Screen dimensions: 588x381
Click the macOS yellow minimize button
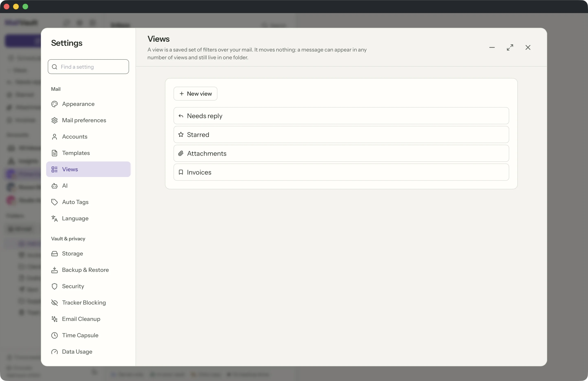[x=16, y=6]
